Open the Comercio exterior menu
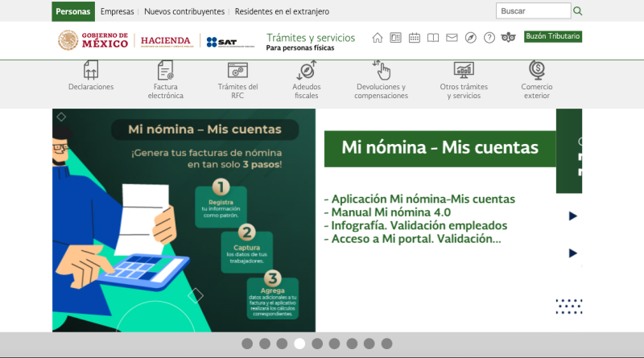The width and height of the screenshot is (644, 358). 536,81
